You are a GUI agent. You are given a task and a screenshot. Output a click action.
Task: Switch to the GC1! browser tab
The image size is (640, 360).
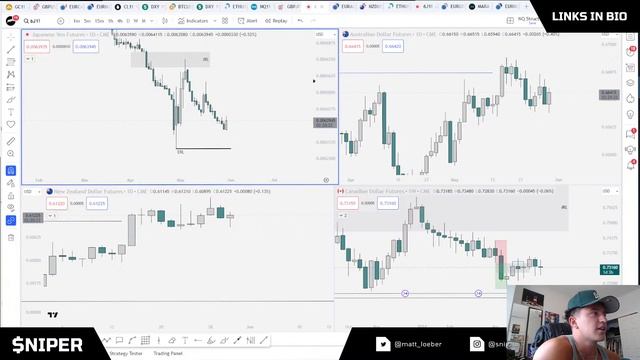coord(15,7)
